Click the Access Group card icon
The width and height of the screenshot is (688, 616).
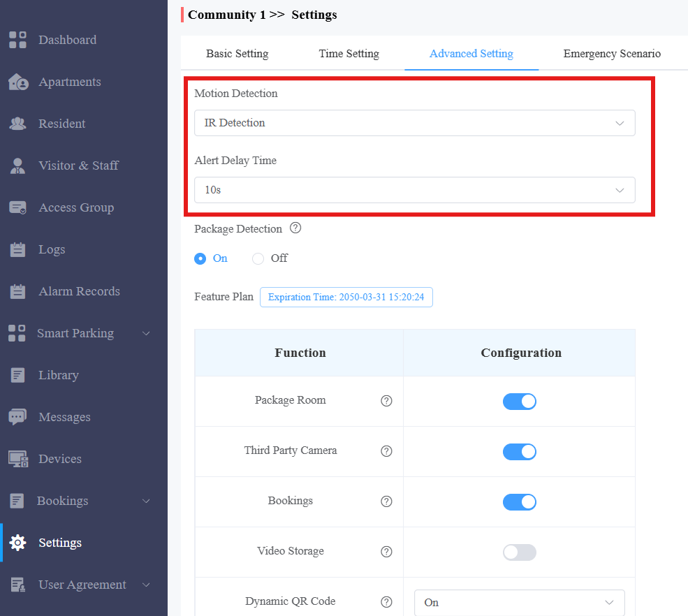click(x=17, y=207)
